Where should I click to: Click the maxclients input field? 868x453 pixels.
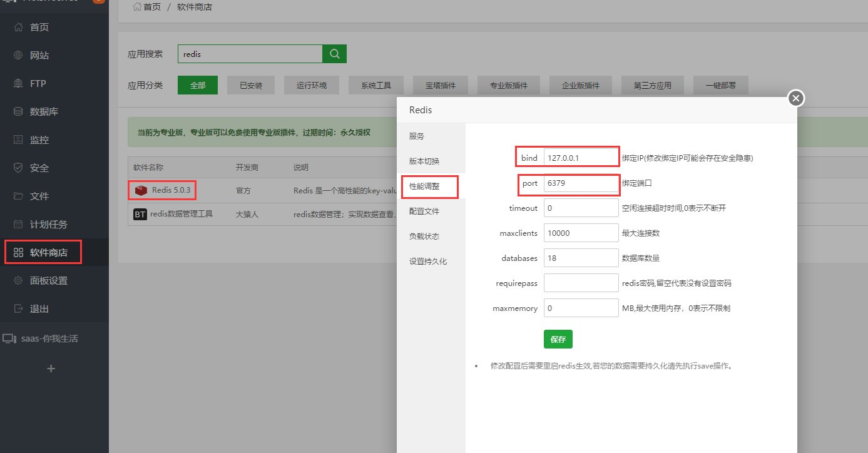coord(581,233)
